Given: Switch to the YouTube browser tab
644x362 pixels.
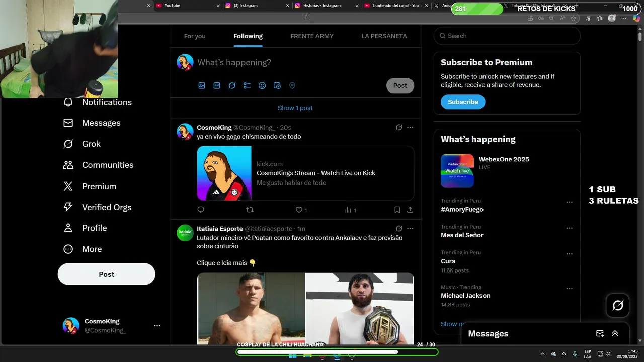Looking at the screenshot, I should 186,6.
